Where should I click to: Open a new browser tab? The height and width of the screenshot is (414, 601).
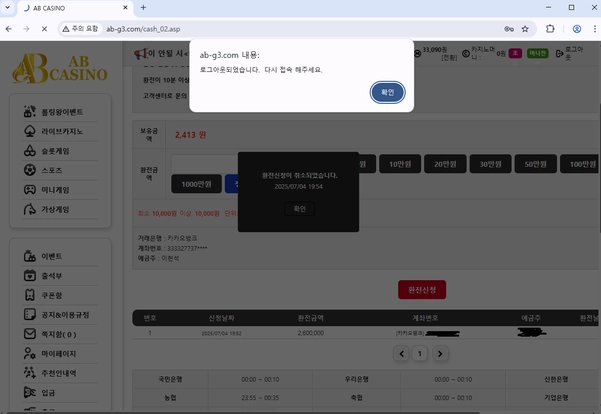point(143,8)
